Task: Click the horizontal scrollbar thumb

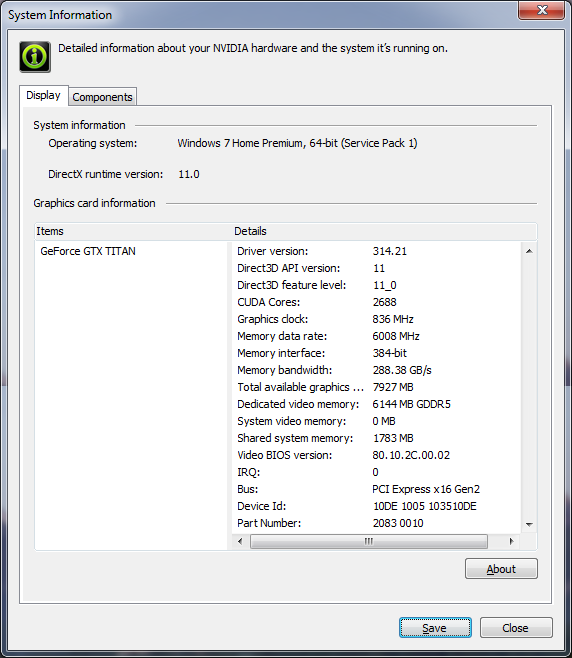Action: point(369,541)
